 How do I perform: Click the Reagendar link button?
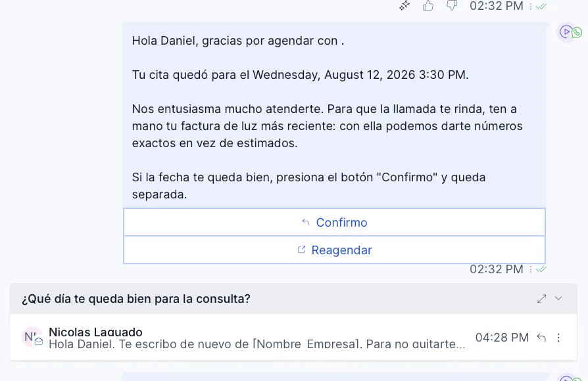334,250
